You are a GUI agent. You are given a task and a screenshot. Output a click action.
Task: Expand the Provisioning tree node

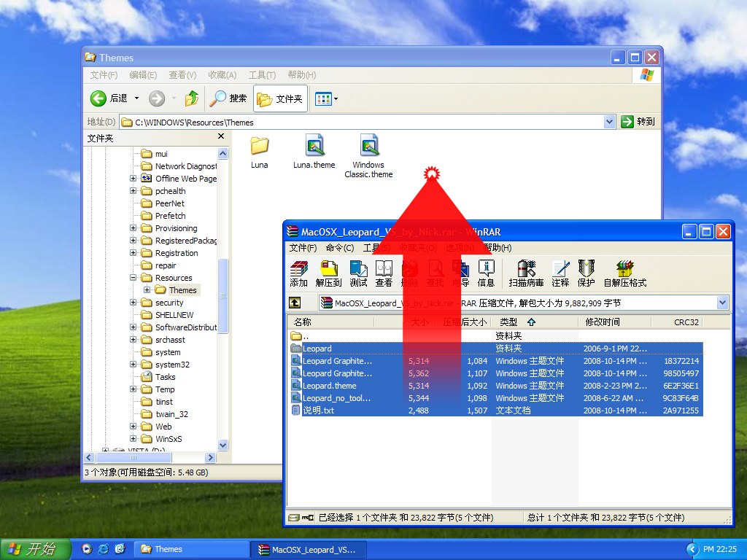(133, 227)
